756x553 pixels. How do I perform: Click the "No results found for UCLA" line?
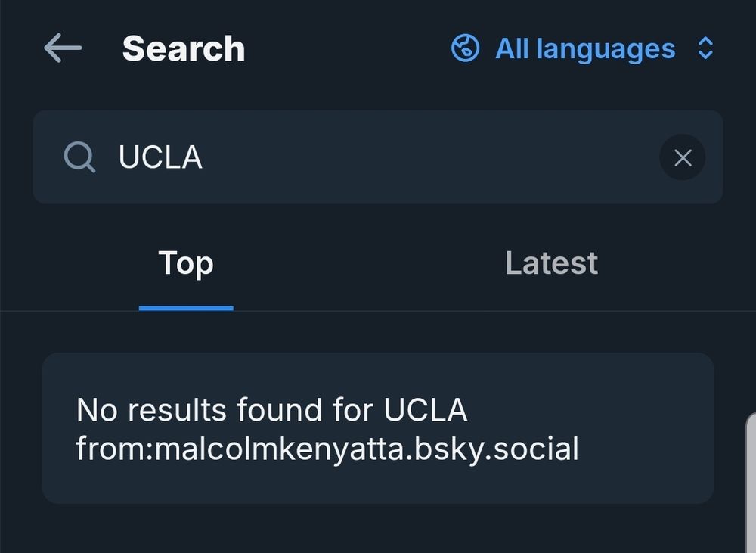click(272, 410)
